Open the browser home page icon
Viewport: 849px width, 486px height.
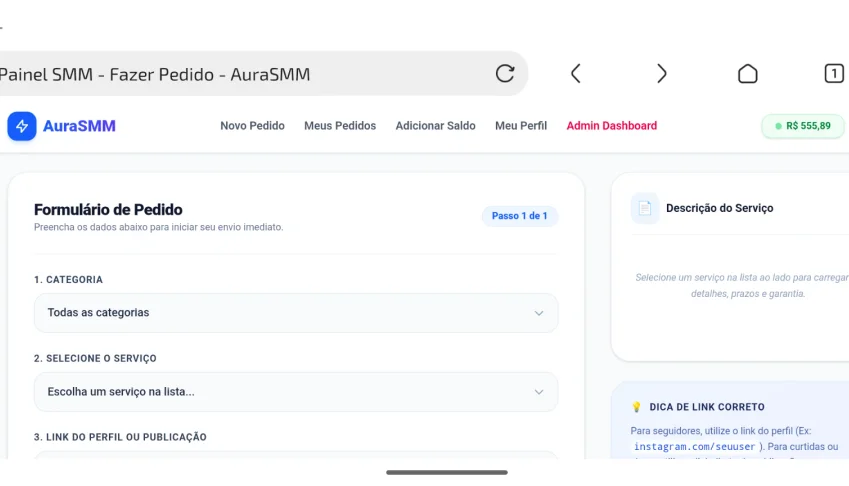coord(747,74)
